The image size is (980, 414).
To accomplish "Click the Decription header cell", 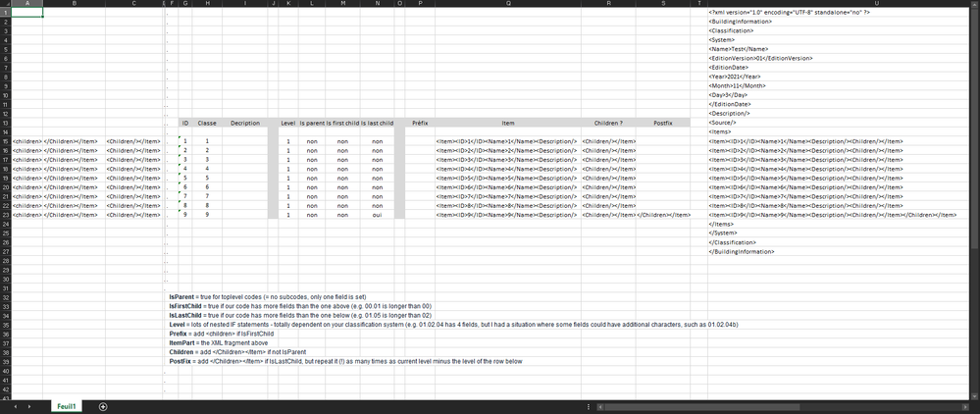I will tap(244, 124).
